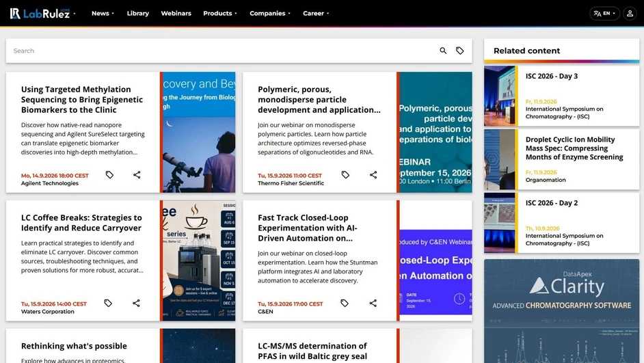Open Fast Track Closed-Loop Experimentation title

[307, 228]
